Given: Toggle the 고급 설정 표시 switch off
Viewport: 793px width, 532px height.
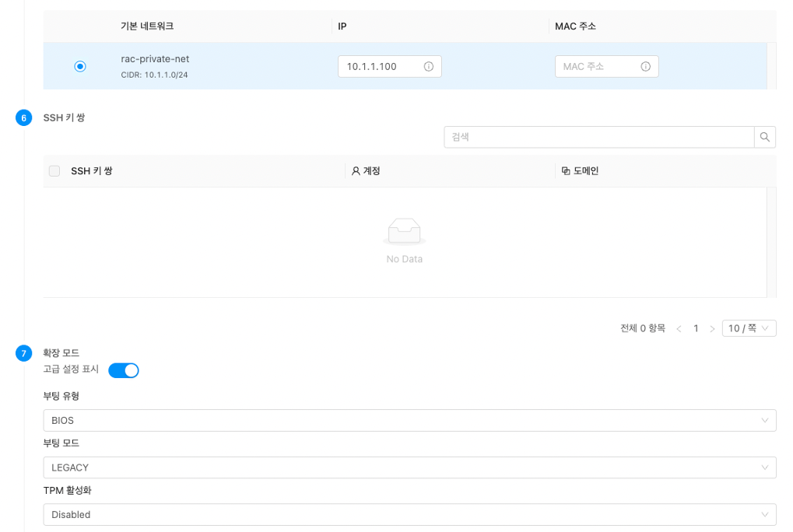Looking at the screenshot, I should (124, 370).
